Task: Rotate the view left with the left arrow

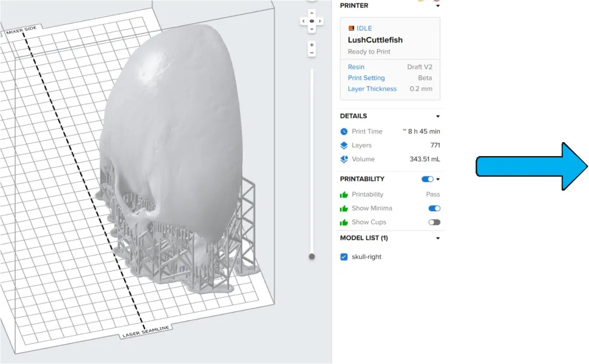Action: [303, 21]
